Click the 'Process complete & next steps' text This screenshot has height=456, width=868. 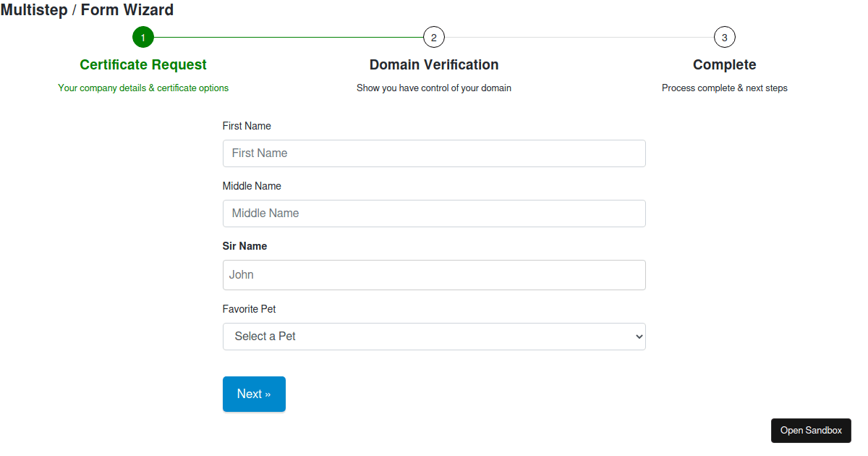(724, 88)
